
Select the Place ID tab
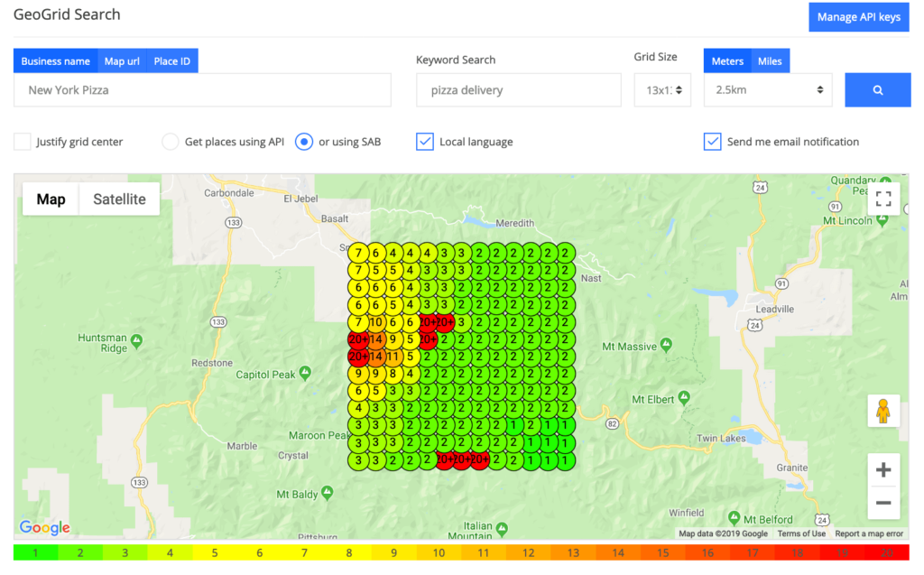(x=171, y=60)
